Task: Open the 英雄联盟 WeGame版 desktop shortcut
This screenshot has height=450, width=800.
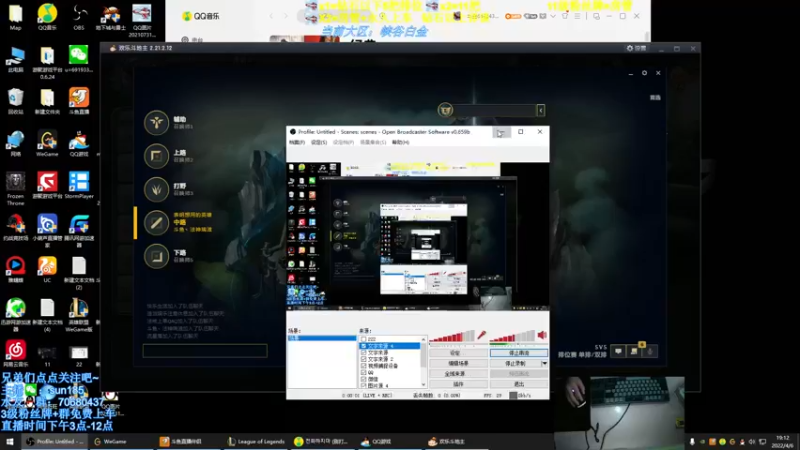Action: [x=79, y=315]
